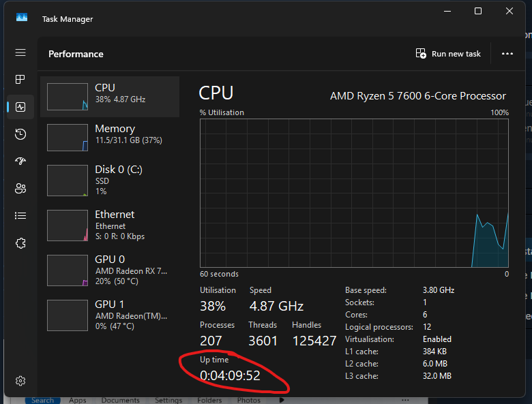Image resolution: width=532 pixels, height=404 pixels.
Task: Click the GPU 1 mini graph thumbnail
Action: tap(68, 315)
